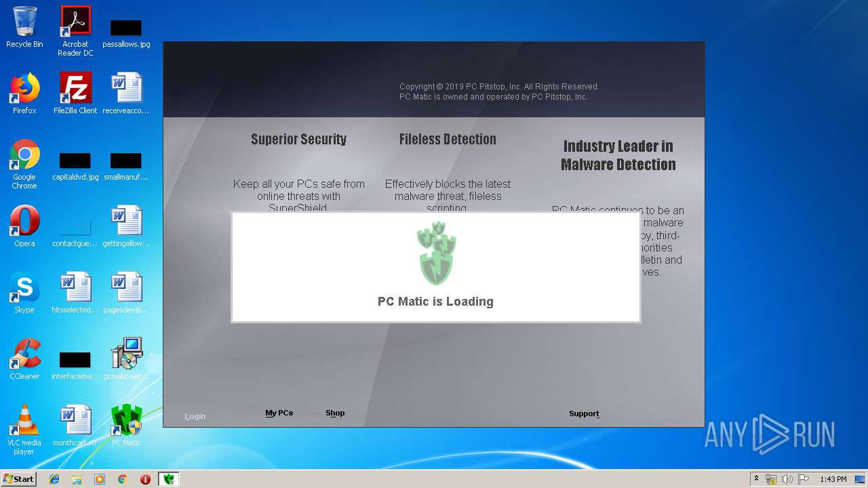Click Industry Leader in Malware Detection heading
This screenshot has width=868, height=488.
click(x=618, y=155)
